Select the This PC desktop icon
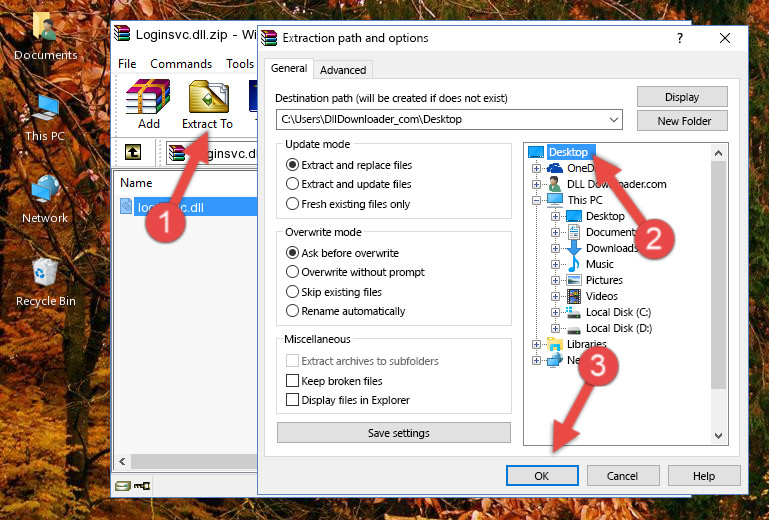This screenshot has width=769, height=520. click(45, 115)
